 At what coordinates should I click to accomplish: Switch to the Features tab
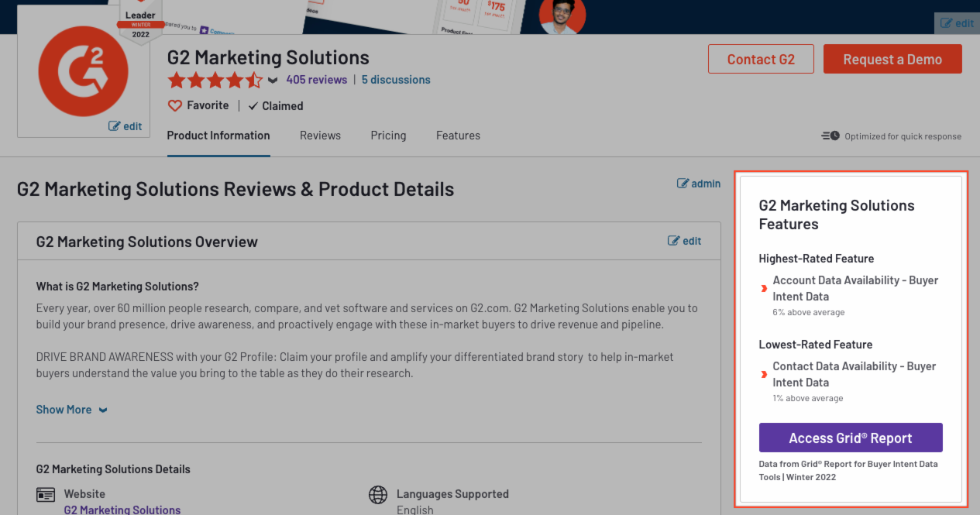(x=458, y=136)
